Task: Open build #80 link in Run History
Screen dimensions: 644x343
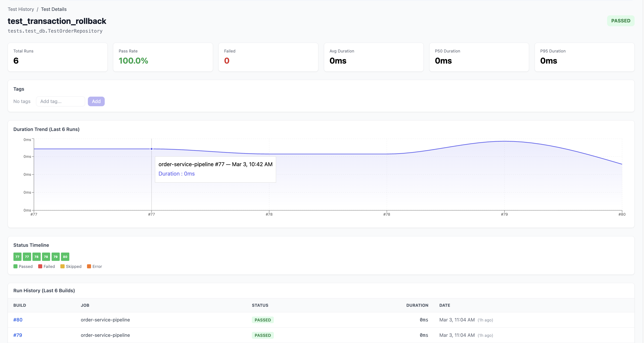Action: point(18,320)
